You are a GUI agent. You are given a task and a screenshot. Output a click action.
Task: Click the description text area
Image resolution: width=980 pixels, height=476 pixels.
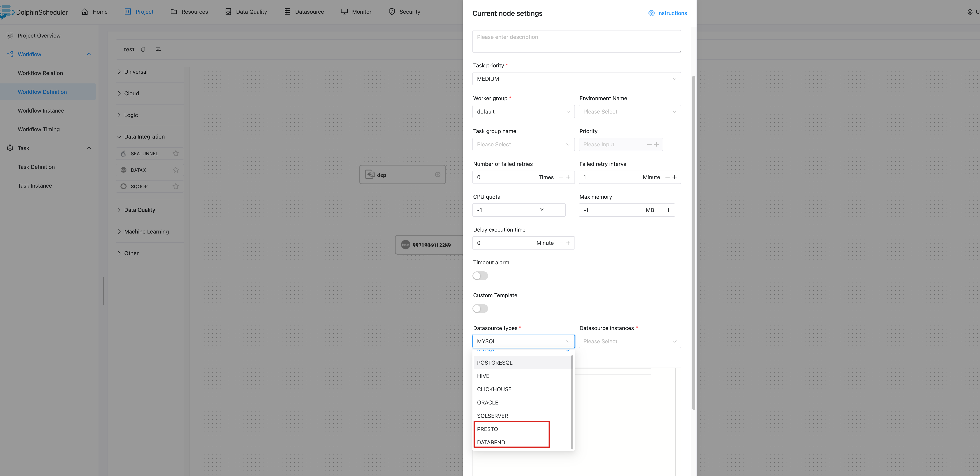[576, 41]
